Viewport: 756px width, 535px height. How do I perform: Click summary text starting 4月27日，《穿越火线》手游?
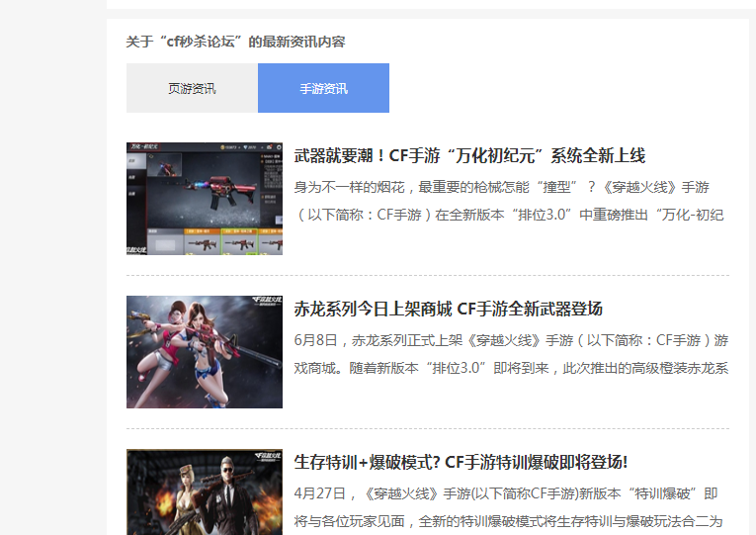pos(508,507)
